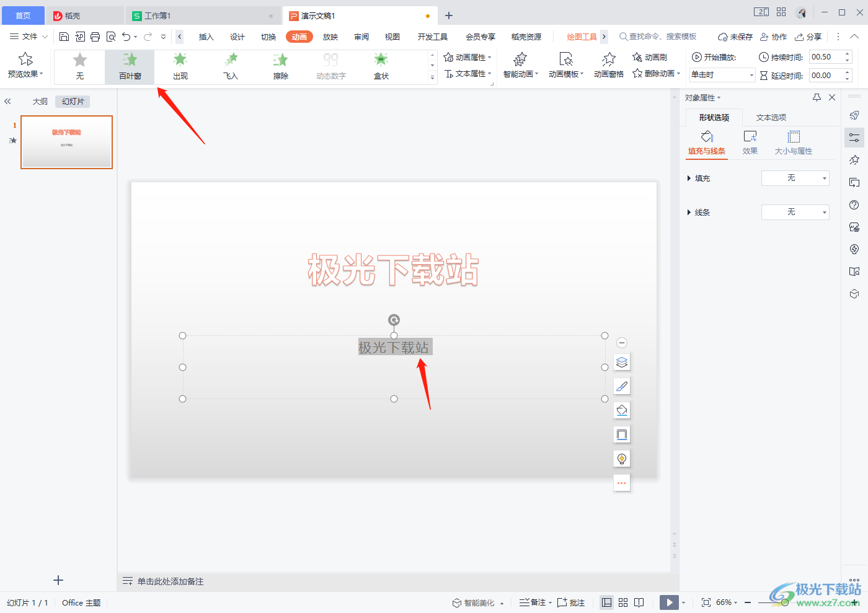Open the 放映 ribbon tab
The height and width of the screenshot is (613, 868).
(330, 37)
